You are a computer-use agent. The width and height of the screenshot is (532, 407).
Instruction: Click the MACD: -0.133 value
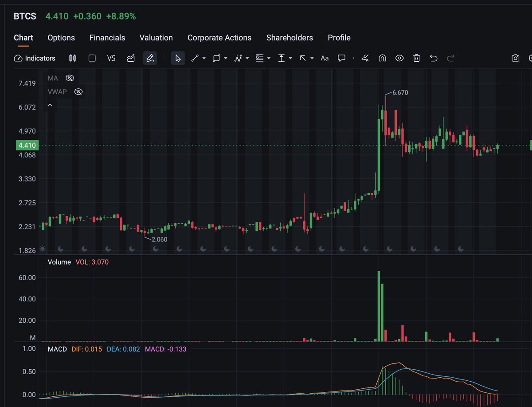pos(166,349)
